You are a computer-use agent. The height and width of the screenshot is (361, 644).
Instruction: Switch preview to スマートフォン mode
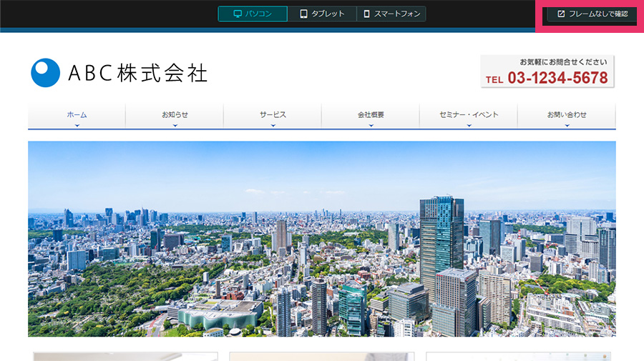click(391, 14)
